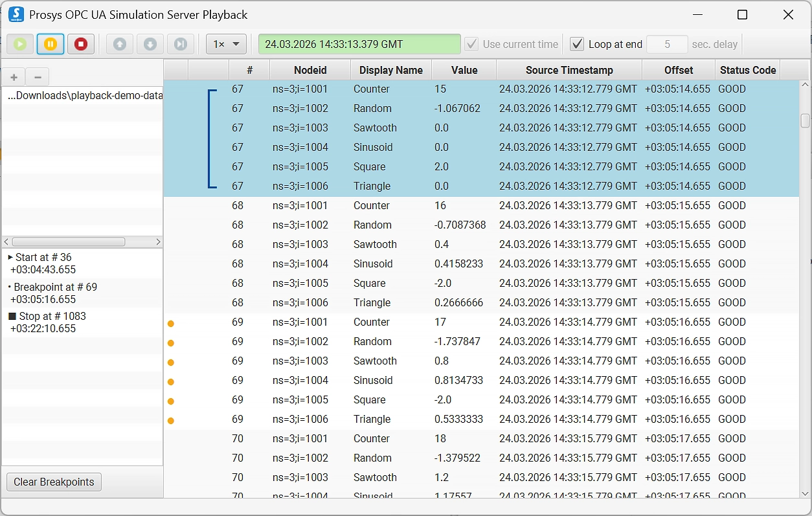Click the down arrow toolbar button
This screenshot has width=812, height=516.
(150, 44)
